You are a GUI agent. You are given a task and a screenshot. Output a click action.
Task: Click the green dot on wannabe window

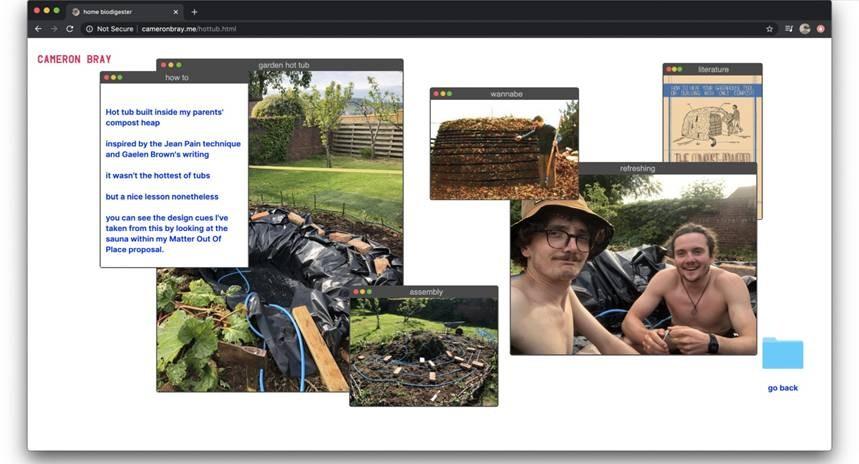pyautogui.click(x=449, y=94)
